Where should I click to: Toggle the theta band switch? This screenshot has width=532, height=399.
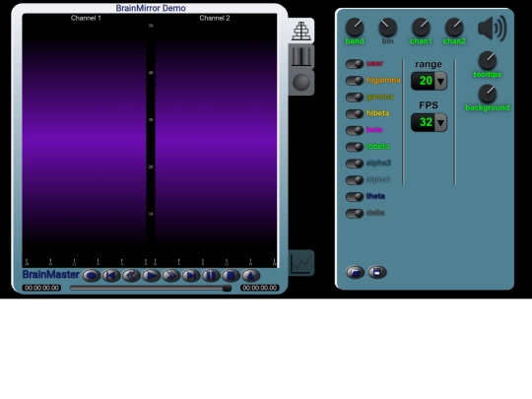[x=355, y=196]
